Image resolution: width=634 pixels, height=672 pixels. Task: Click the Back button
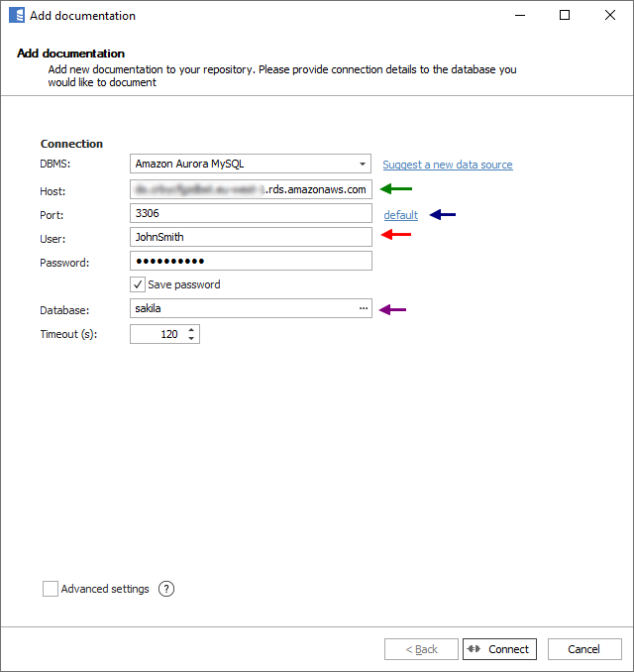[x=421, y=649]
